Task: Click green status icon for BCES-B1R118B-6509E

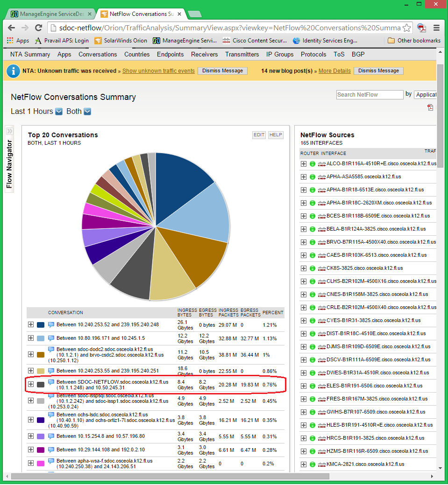Action: click(x=313, y=216)
